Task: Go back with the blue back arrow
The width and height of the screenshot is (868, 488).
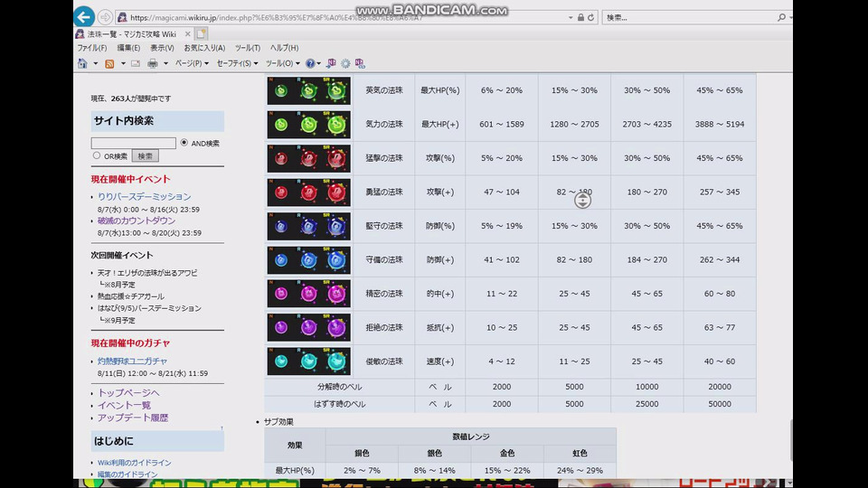Action: (83, 16)
